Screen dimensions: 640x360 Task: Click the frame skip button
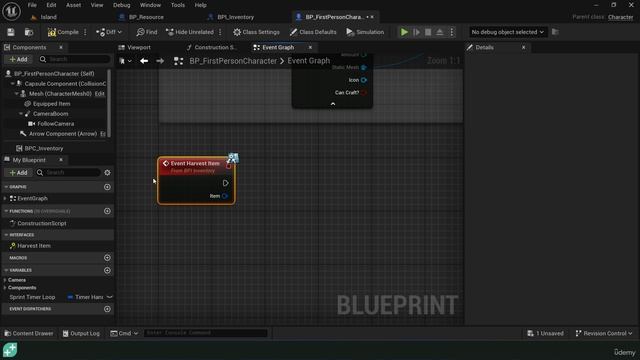(416, 32)
